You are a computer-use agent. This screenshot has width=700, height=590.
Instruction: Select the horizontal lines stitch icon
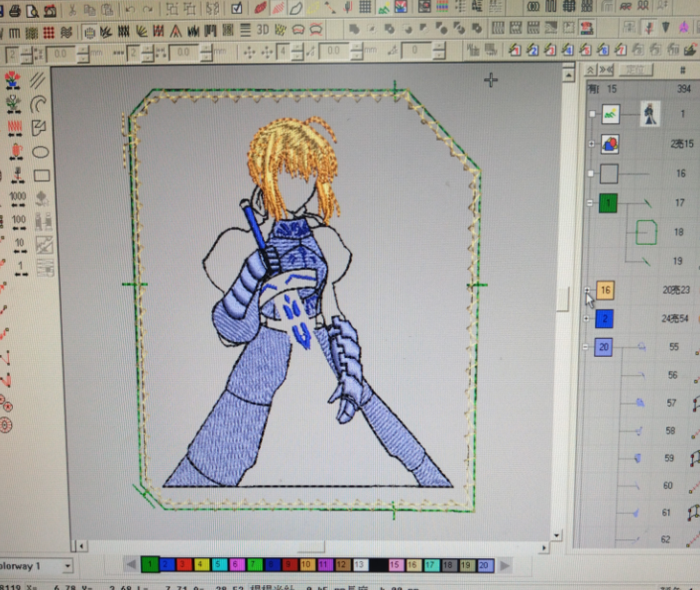tap(245, 30)
